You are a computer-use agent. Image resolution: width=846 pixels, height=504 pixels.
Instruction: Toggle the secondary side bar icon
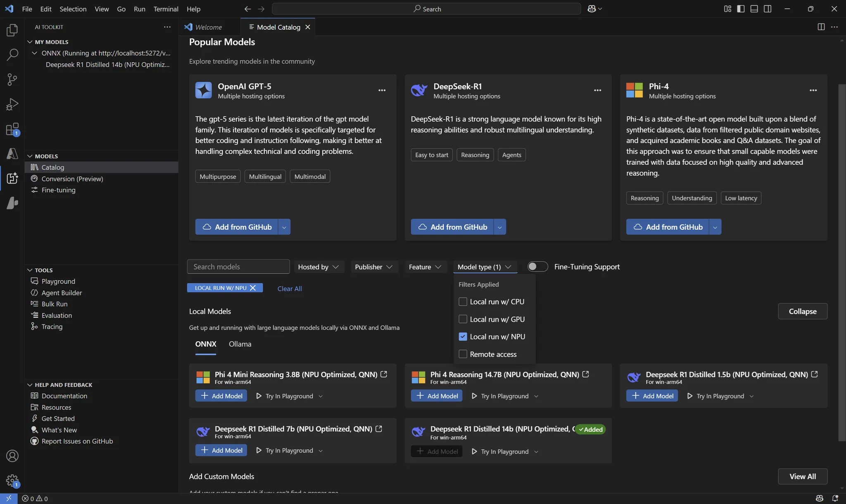click(x=768, y=9)
